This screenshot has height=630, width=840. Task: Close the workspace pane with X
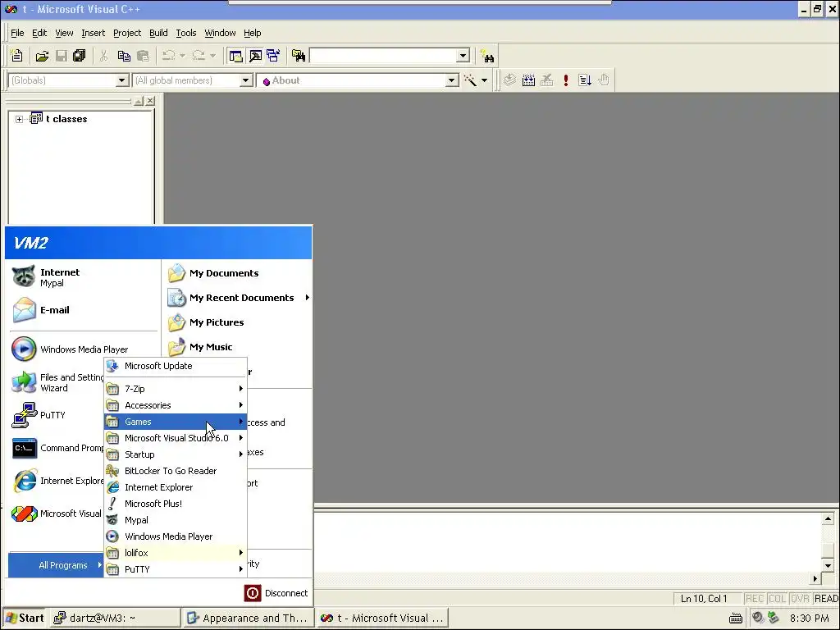pos(151,101)
